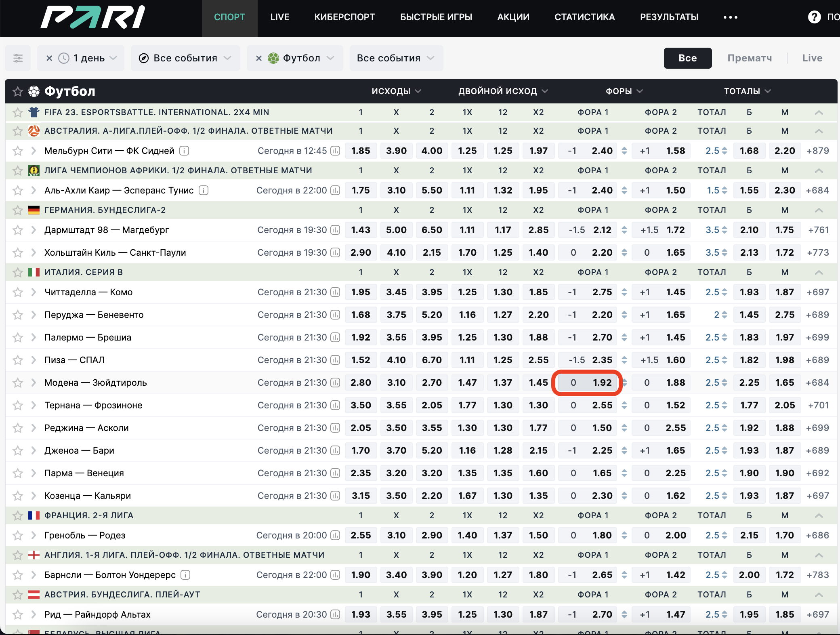Favorite Парма — Венеция match
Viewport: 840px width, 635px height.
pos(17,473)
